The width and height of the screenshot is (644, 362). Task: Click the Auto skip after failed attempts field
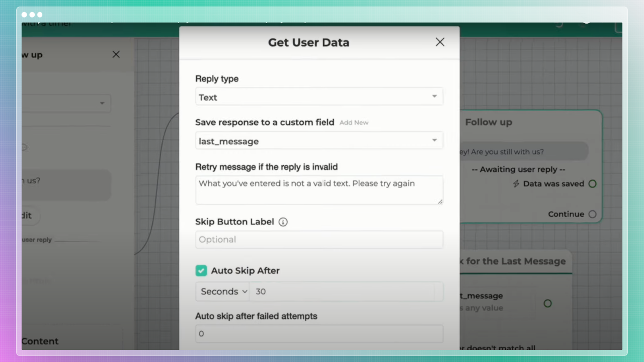319,334
